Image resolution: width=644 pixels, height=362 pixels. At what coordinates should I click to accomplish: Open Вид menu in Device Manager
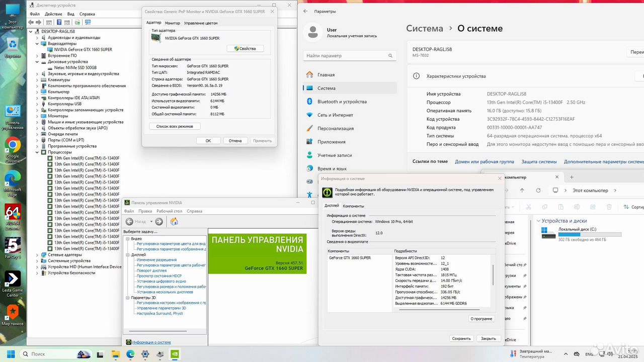[71, 14]
